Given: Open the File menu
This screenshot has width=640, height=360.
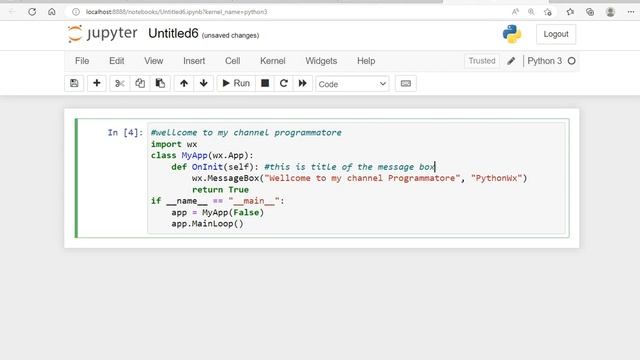Looking at the screenshot, I should pyautogui.click(x=82, y=61).
